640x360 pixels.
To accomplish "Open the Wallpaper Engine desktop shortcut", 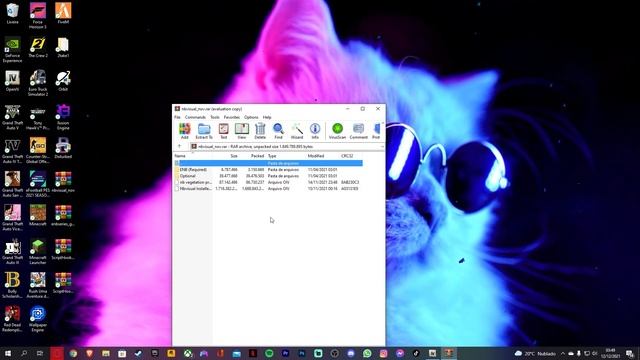I will [38, 319].
